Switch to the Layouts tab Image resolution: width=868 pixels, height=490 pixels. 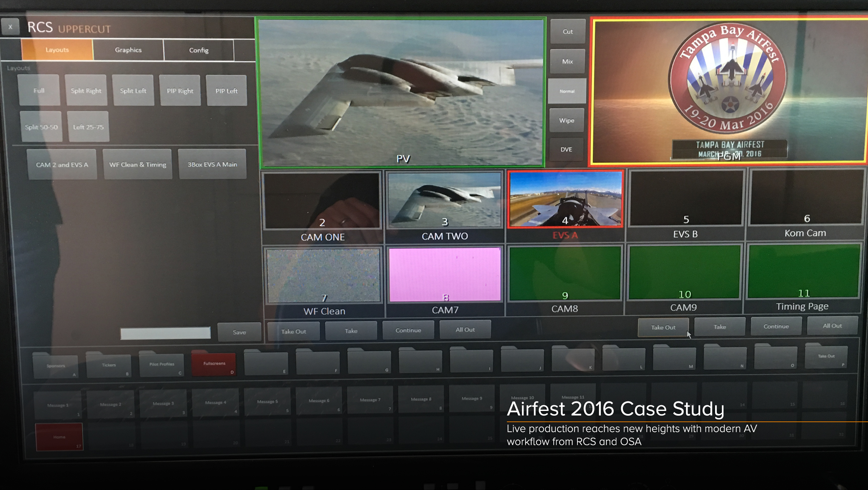[57, 50]
